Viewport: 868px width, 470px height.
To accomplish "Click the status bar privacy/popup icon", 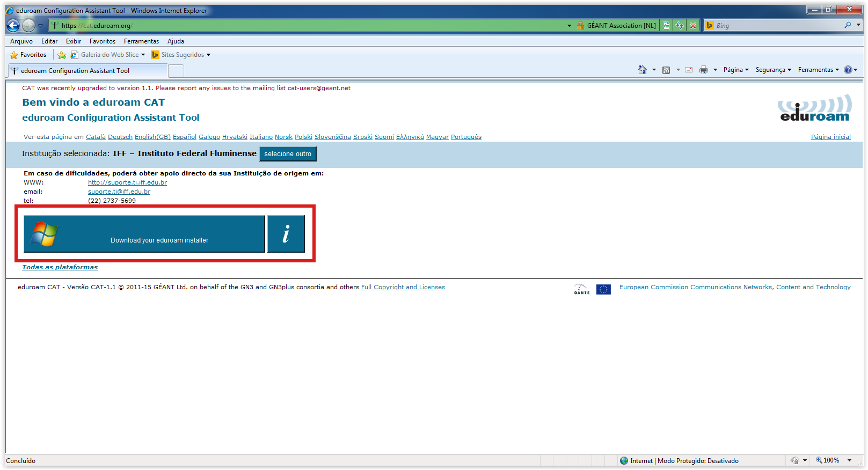I will coord(795,460).
